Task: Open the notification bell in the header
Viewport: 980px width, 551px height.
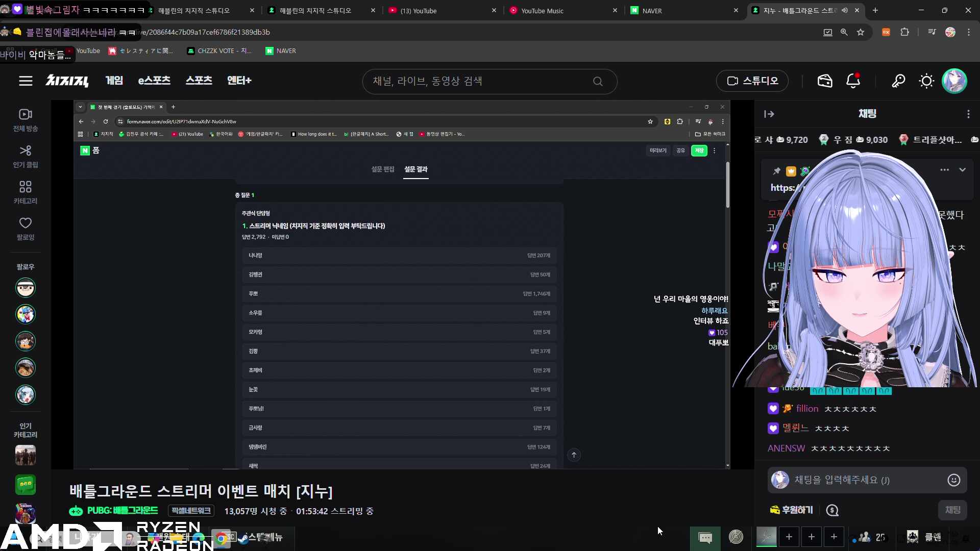Action: coord(853,81)
